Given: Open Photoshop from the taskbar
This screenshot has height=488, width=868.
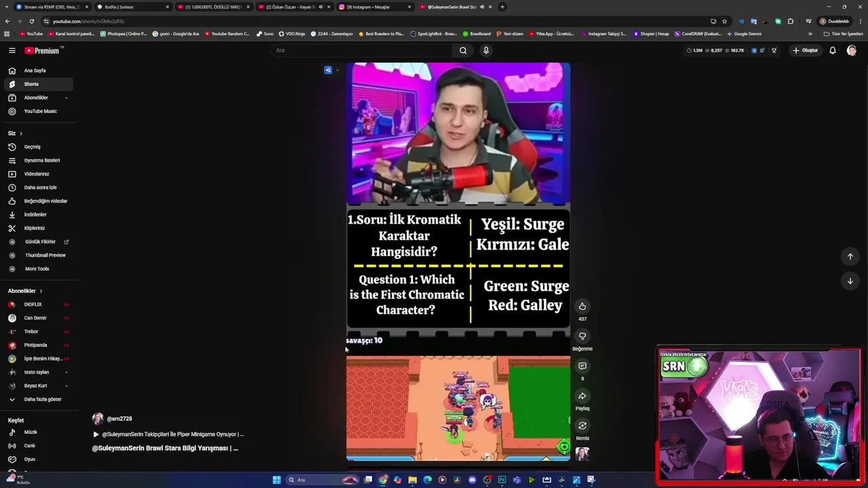Looking at the screenshot, I should pos(502,480).
